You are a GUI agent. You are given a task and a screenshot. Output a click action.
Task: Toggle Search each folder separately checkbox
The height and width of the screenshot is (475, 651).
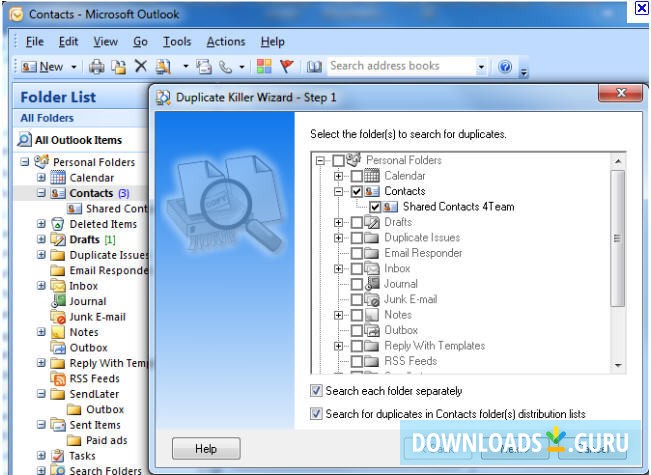[x=316, y=390]
